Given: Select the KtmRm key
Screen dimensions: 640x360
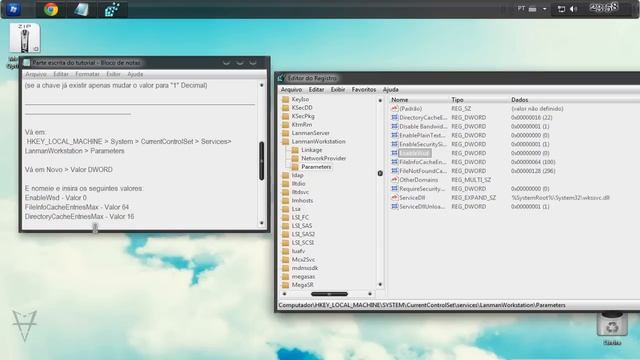Looking at the screenshot, I should click(302, 124).
